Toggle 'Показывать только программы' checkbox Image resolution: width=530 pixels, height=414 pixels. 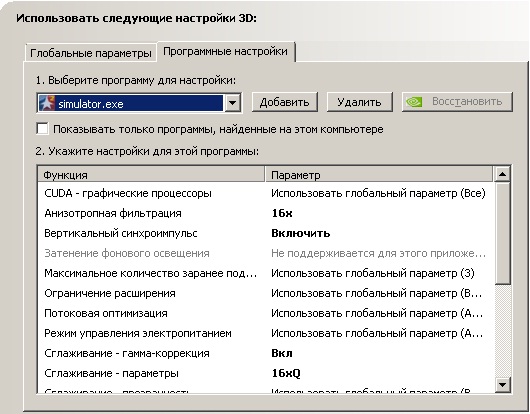point(42,129)
